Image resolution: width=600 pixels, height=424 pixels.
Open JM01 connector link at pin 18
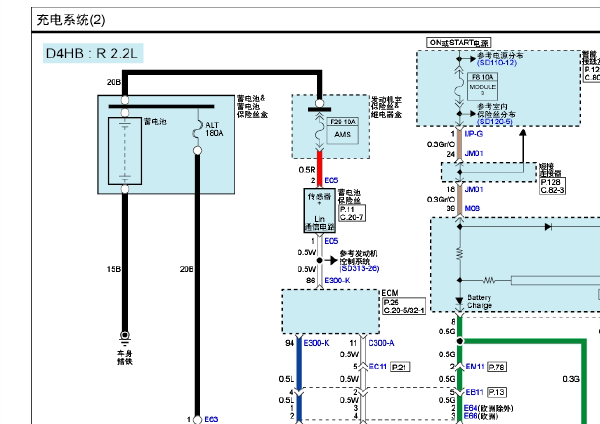tap(474, 189)
